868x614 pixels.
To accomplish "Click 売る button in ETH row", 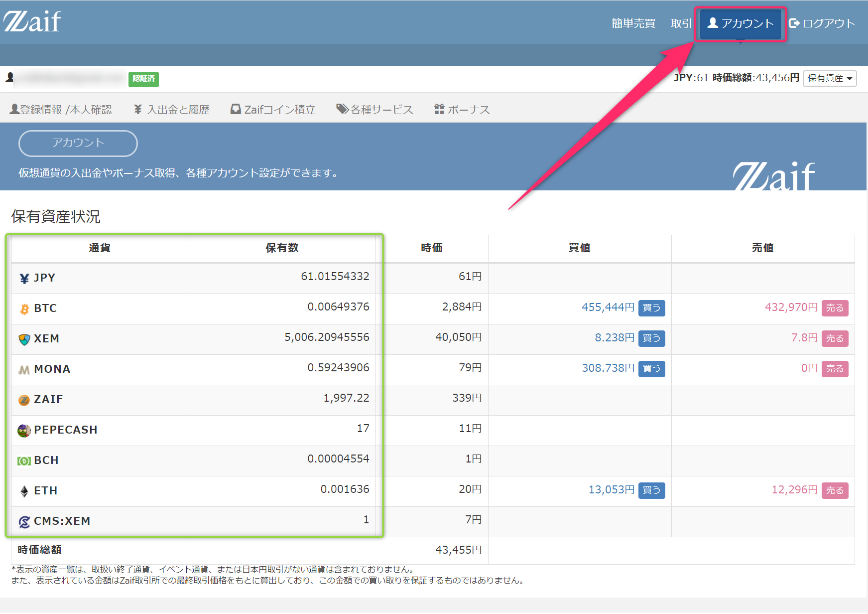I will pyautogui.click(x=835, y=490).
